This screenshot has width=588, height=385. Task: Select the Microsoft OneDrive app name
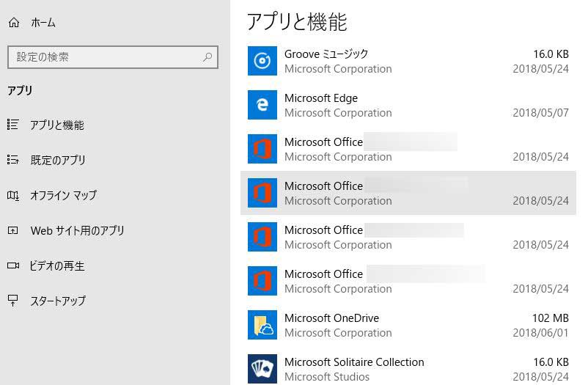(331, 318)
